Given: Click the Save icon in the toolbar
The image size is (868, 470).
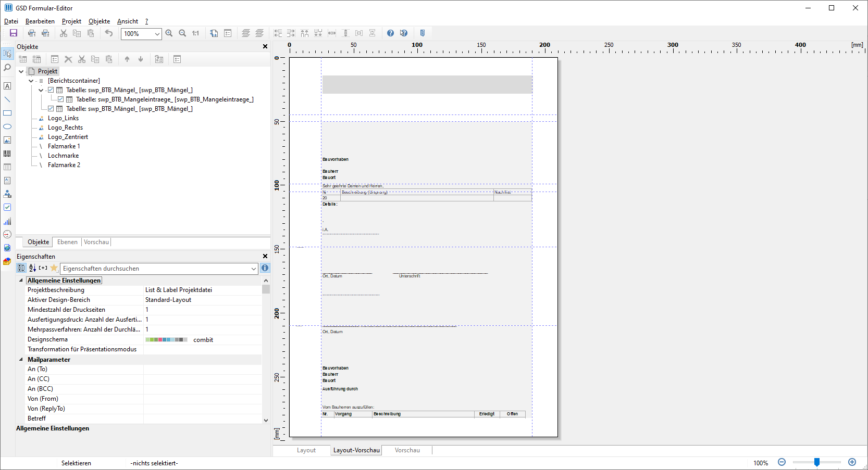Looking at the screenshot, I should [x=14, y=33].
